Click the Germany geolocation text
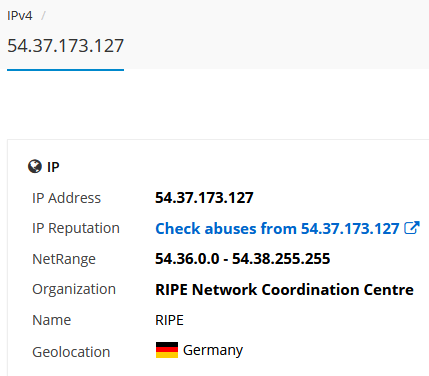The height and width of the screenshot is (376, 429). coord(213,350)
